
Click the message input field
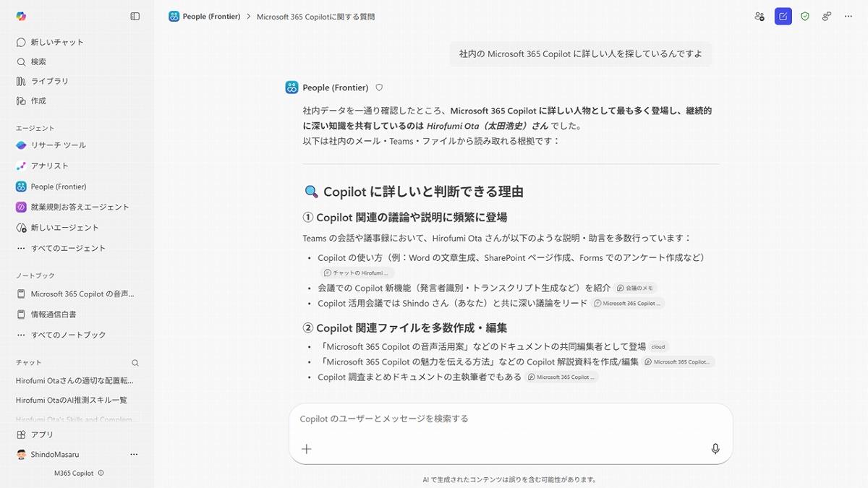(x=506, y=419)
